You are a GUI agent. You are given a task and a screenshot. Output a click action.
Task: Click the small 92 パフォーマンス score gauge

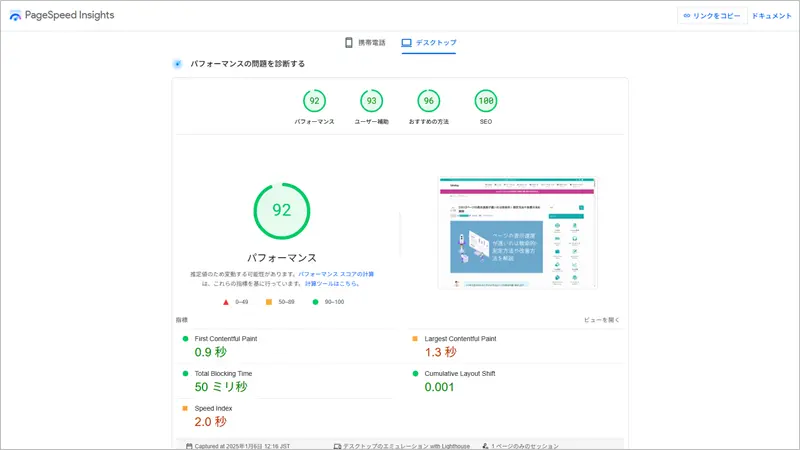[314, 101]
